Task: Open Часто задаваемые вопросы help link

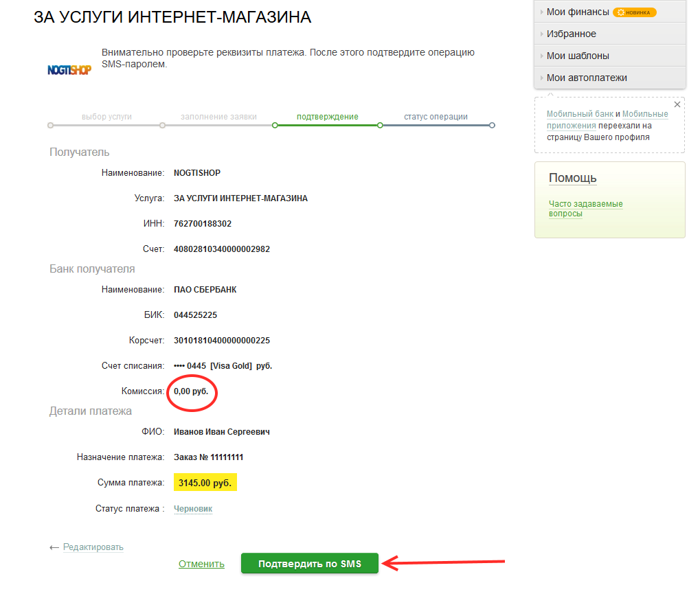Action: tap(585, 208)
